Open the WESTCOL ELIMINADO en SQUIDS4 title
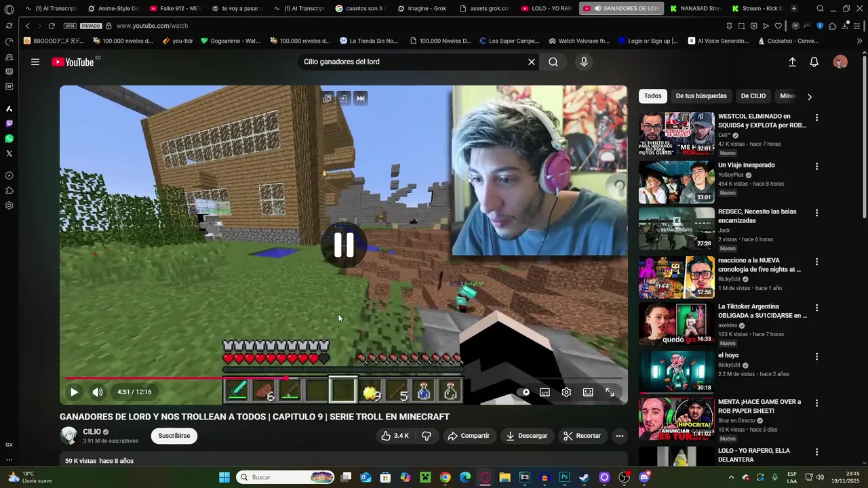The height and width of the screenshot is (488, 868). [x=762, y=121]
